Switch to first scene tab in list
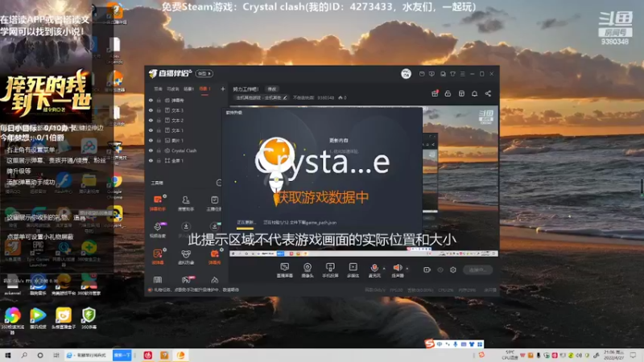 pyautogui.click(x=158, y=88)
